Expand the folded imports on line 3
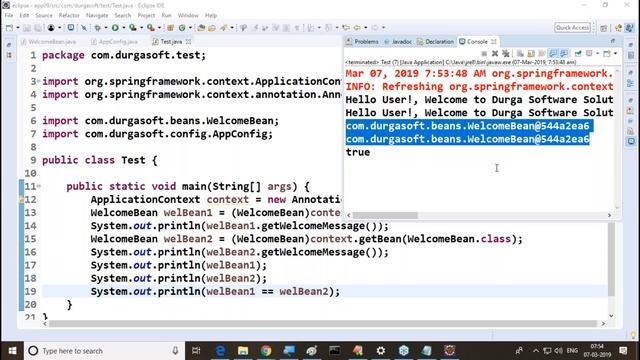This screenshot has height=360, width=640. point(39,81)
